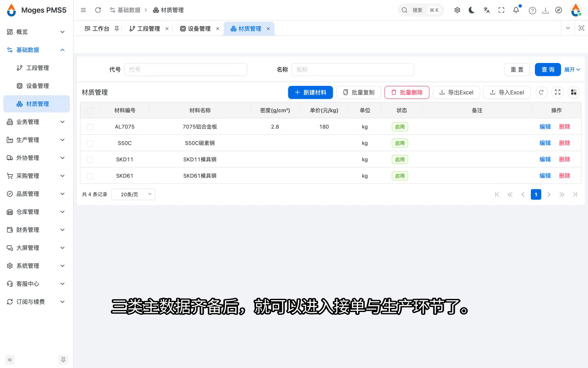The image size is (588, 368).
Task: Open the compass guide icon
Action: pyautogui.click(x=559, y=10)
